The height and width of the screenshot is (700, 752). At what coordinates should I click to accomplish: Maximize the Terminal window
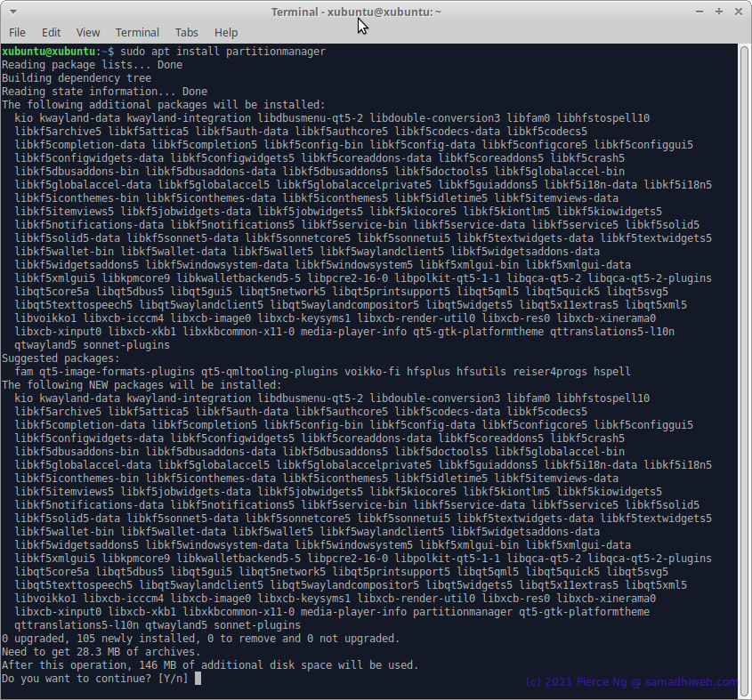[x=719, y=12]
